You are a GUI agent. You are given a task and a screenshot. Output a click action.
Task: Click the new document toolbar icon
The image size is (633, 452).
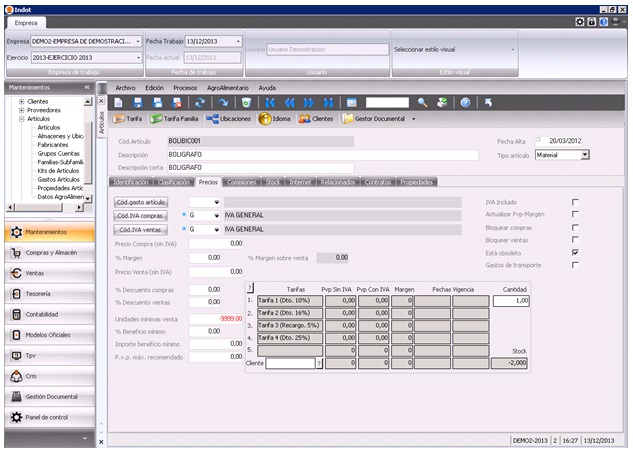120,102
